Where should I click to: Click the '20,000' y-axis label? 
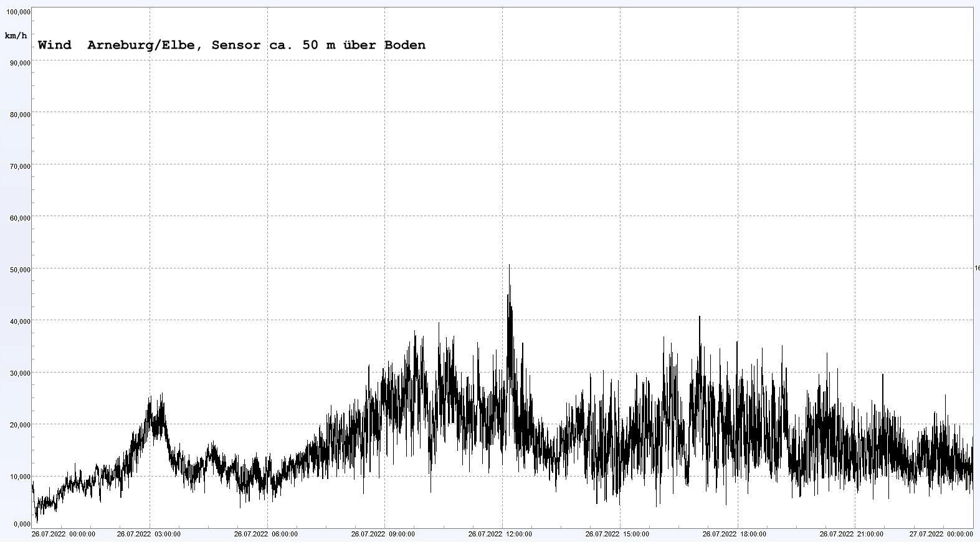(x=20, y=424)
